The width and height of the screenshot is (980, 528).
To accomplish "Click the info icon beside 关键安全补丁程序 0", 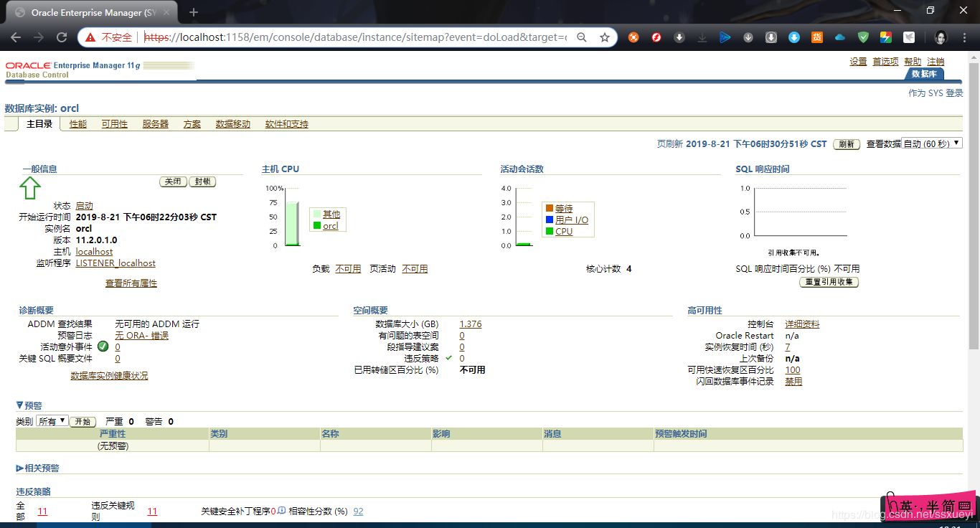I will point(282,511).
